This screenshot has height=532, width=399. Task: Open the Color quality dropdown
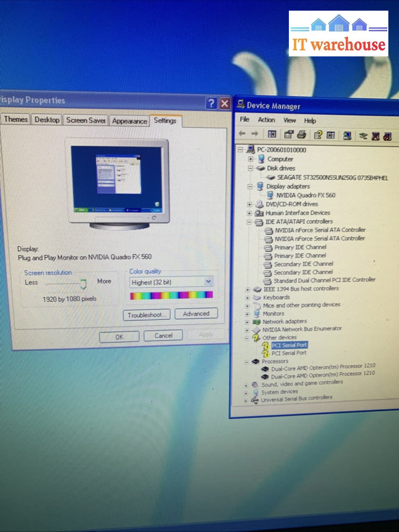[208, 281]
